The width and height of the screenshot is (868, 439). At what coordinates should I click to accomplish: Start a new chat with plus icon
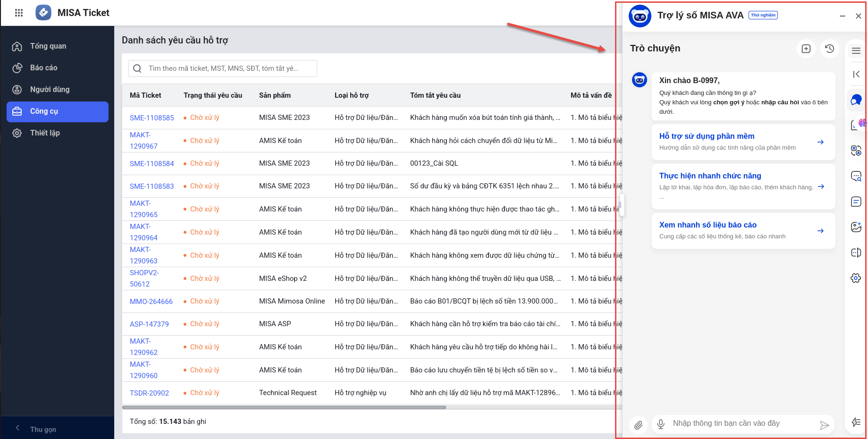tap(806, 49)
